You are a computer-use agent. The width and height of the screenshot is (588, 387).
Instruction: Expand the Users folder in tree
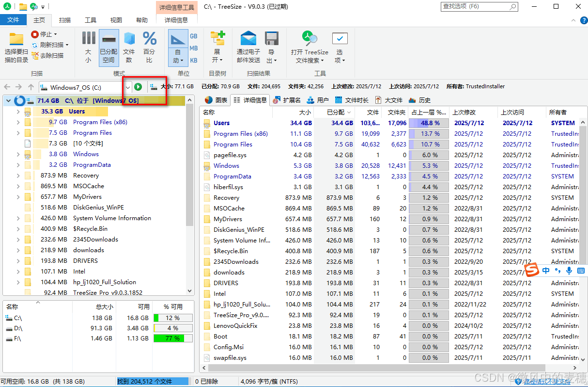(18, 112)
